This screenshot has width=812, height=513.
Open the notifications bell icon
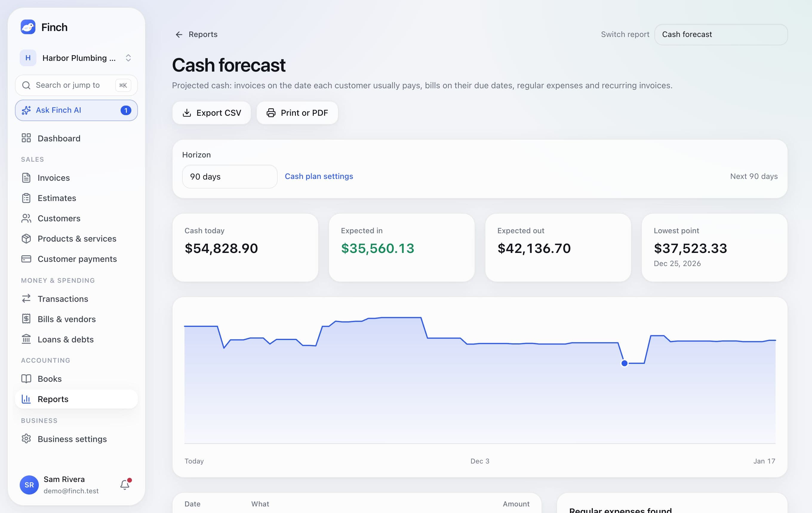click(125, 484)
